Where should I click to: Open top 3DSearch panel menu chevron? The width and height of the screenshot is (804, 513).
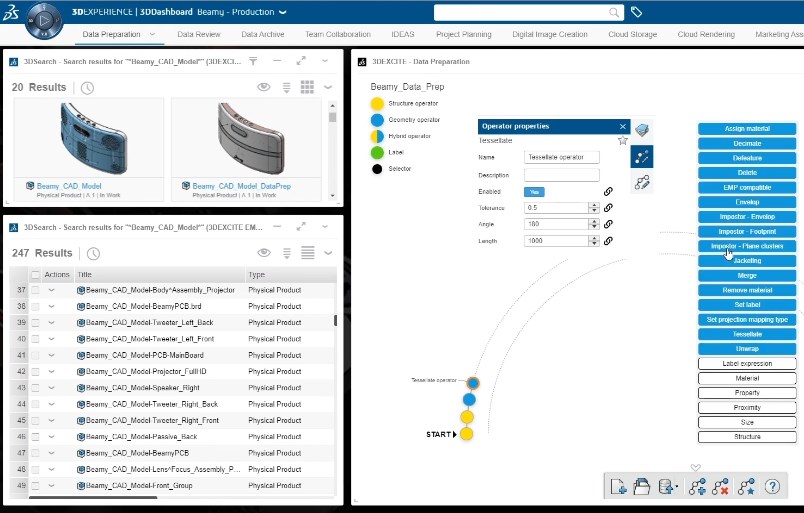(325, 61)
